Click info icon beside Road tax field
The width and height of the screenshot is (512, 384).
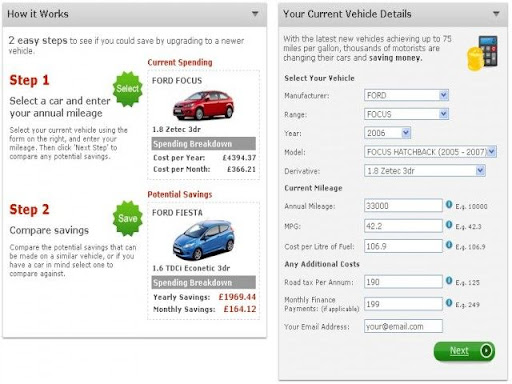coord(449,281)
